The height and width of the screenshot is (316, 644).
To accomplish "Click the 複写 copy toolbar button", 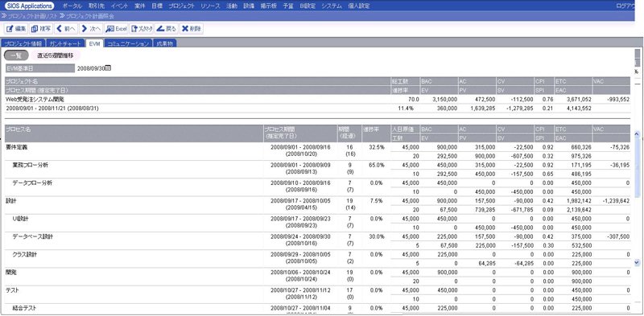I will pyautogui.click(x=41, y=29).
